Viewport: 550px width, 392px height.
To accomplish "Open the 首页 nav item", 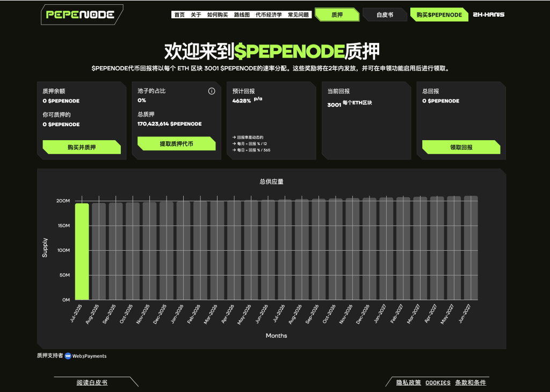I will (x=179, y=14).
